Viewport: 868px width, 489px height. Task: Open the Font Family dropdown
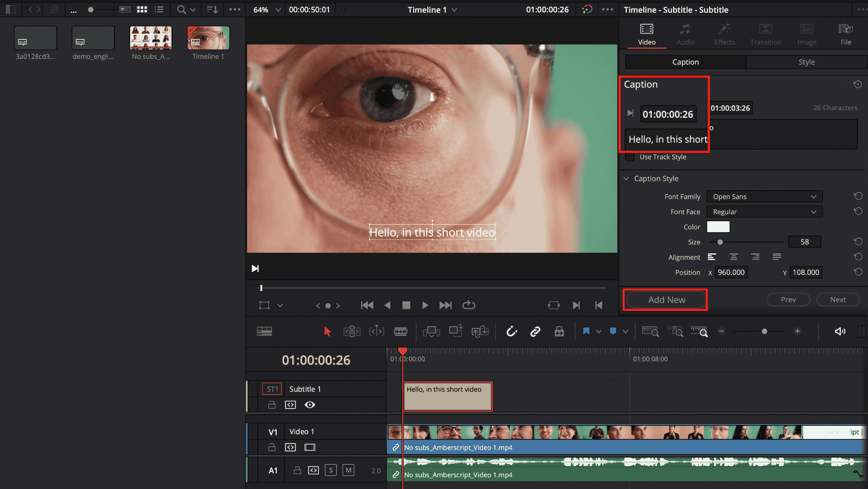pyautogui.click(x=764, y=197)
